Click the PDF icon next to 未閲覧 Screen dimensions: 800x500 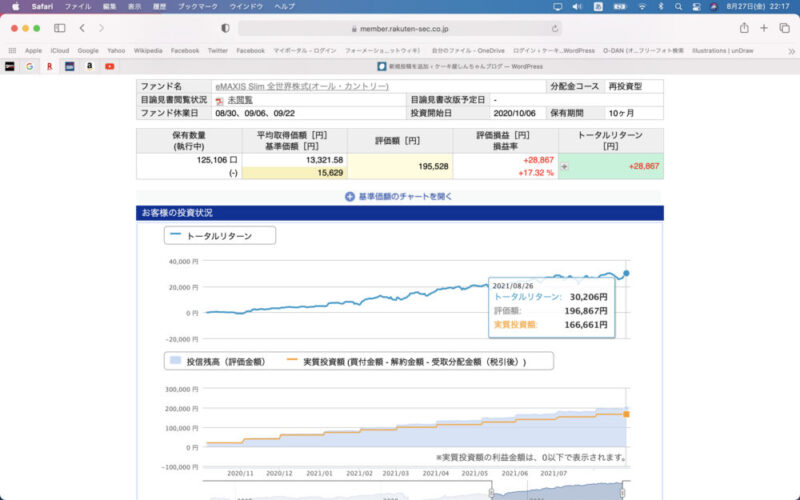(x=219, y=101)
